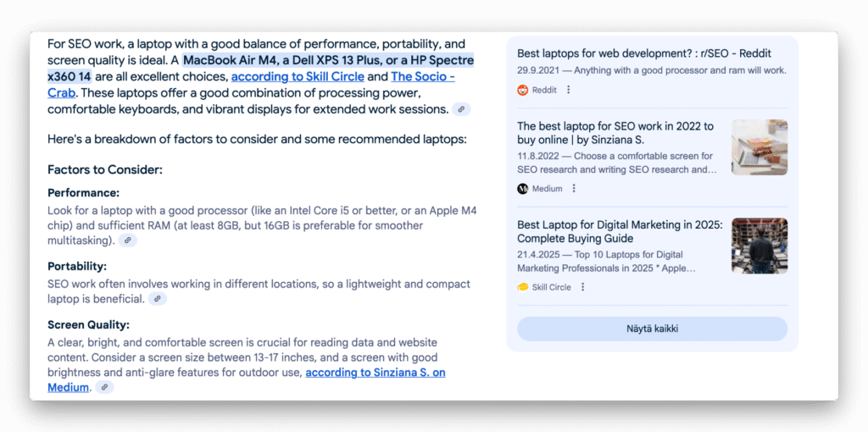Click the thumbnail image of Skill Circle article
This screenshot has width=868, height=432.
pos(759,246)
